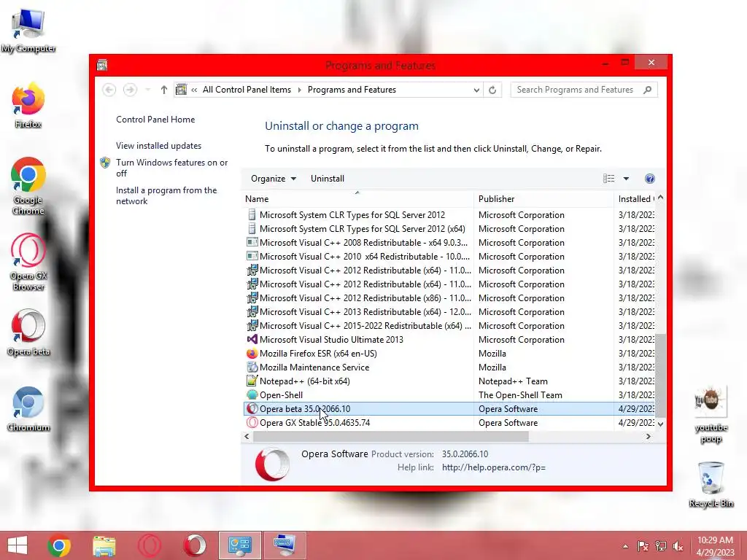Screen dimensions: 747x560
Task: Open the Opera GX Browser desktop shortcut
Action: click(x=28, y=262)
